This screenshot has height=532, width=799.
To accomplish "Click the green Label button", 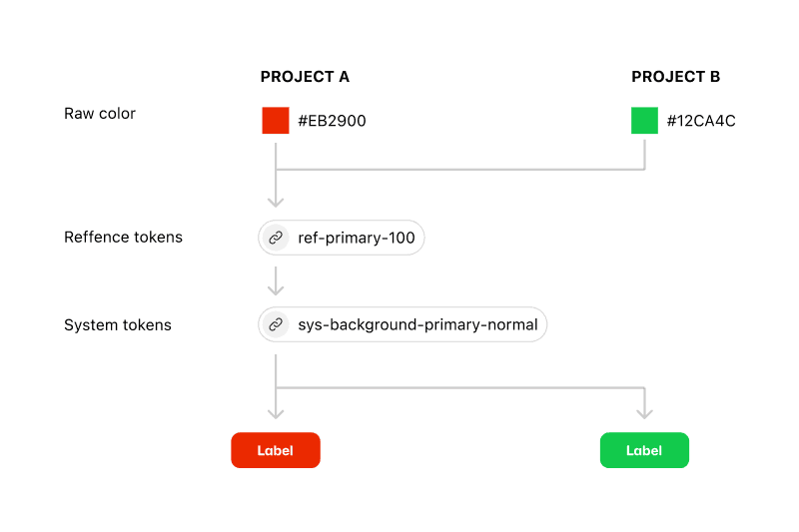I will coord(644,450).
